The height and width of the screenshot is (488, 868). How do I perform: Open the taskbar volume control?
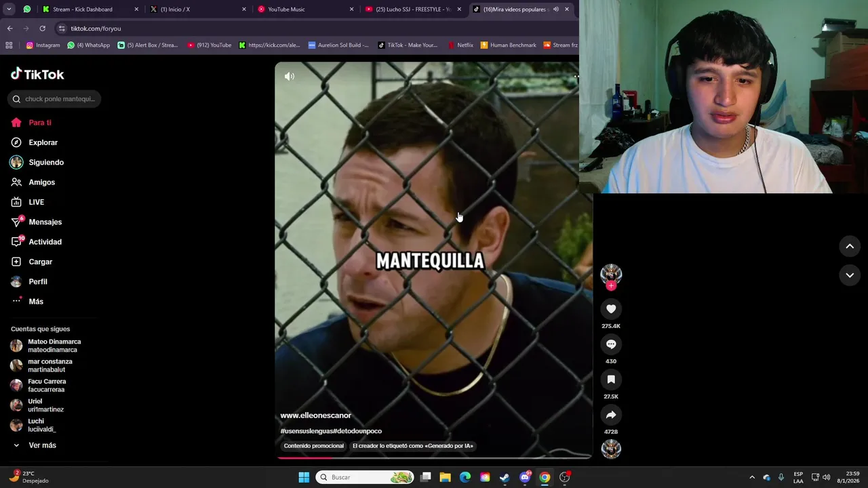pos(826,477)
